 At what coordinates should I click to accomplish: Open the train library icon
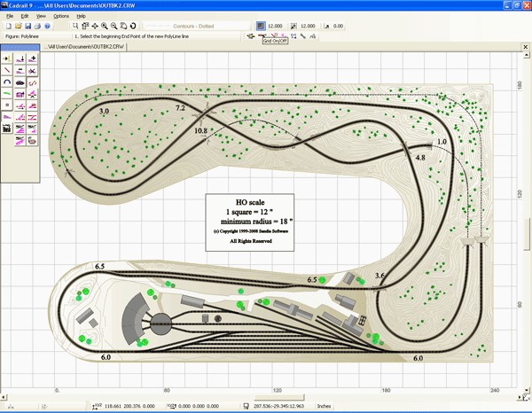click(x=7, y=129)
